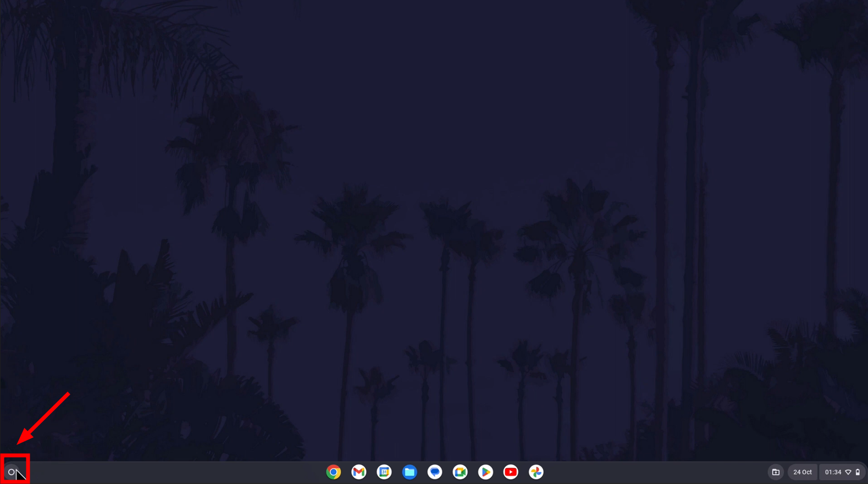Click the 24 Oct date button
This screenshot has height=484, width=868.
click(802, 472)
